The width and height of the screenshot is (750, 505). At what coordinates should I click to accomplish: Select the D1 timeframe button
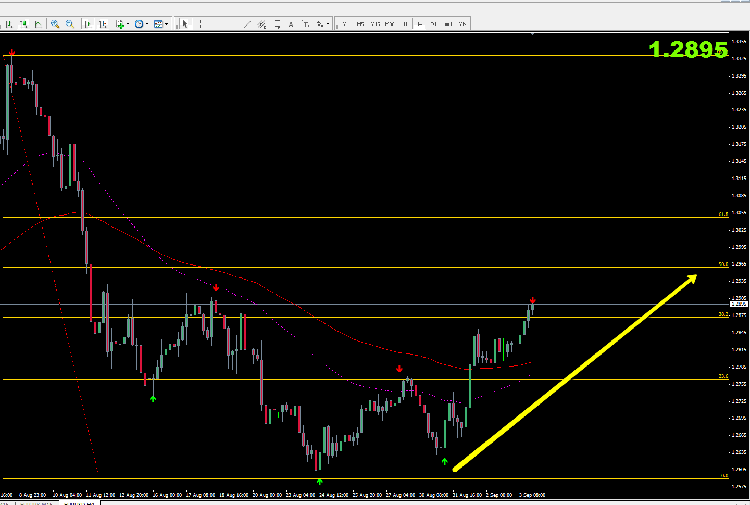[x=433, y=23]
